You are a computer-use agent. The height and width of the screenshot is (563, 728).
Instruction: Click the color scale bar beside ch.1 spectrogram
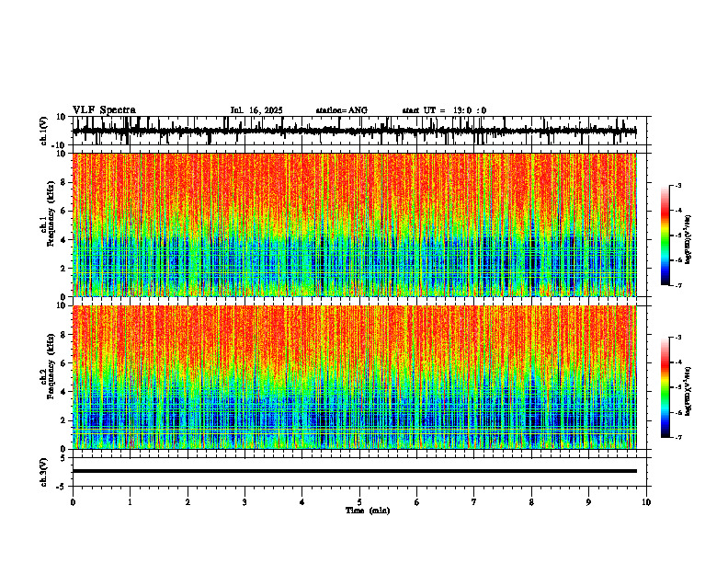(665, 236)
